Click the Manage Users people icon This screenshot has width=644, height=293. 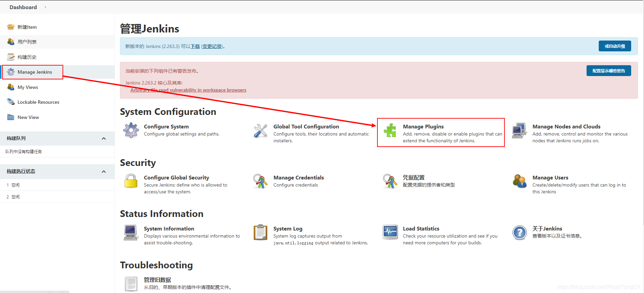[519, 181]
